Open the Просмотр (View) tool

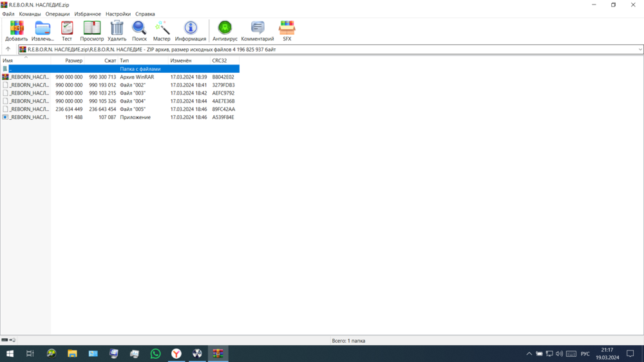pyautogui.click(x=92, y=30)
